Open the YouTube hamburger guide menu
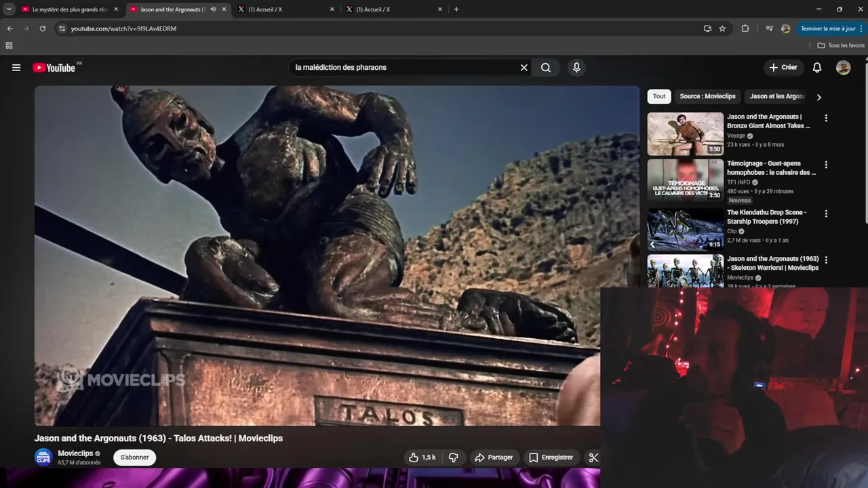The height and width of the screenshot is (488, 868). click(x=16, y=68)
